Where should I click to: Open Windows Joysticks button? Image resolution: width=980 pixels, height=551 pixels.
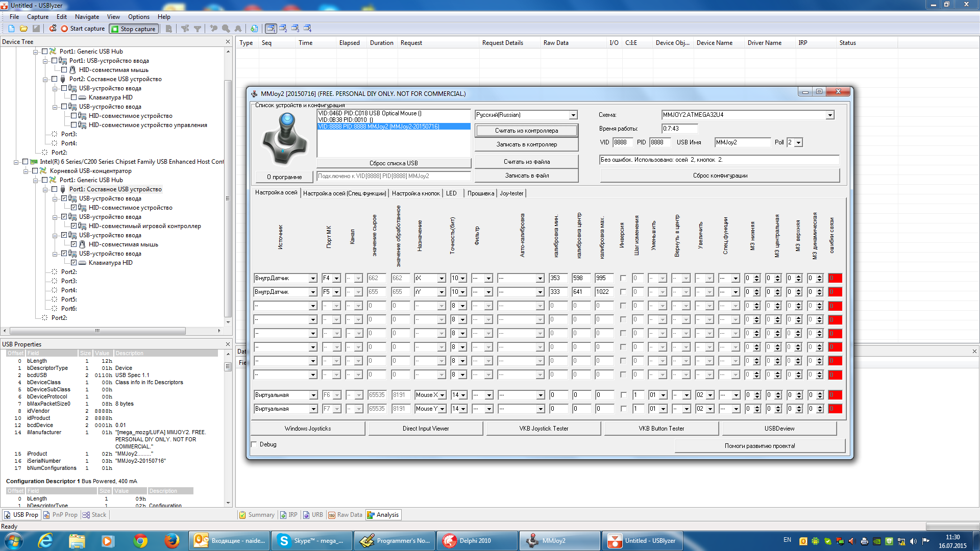(x=308, y=429)
